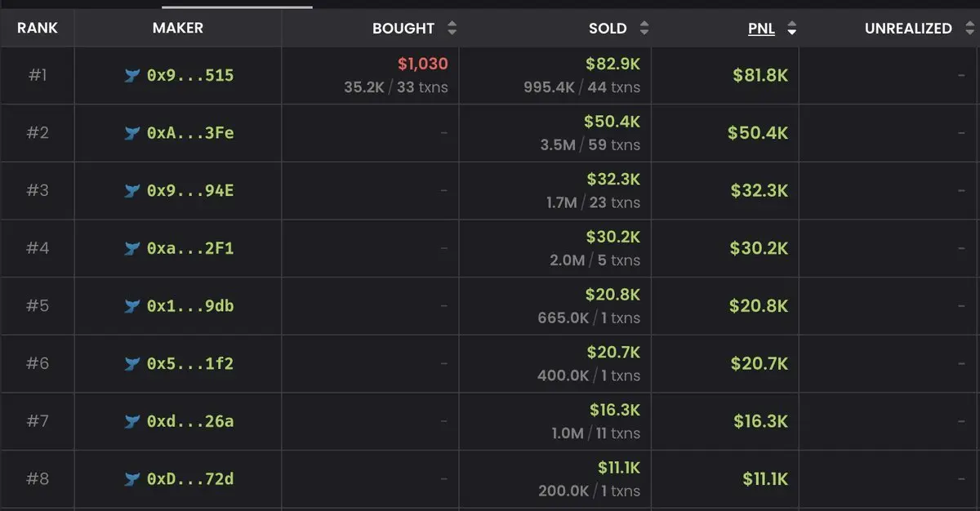Toggle PNL column sort arrows

coord(791,29)
